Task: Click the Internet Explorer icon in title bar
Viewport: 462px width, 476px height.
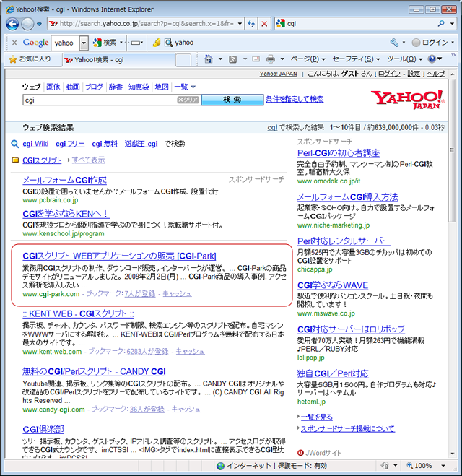Action: point(9,9)
